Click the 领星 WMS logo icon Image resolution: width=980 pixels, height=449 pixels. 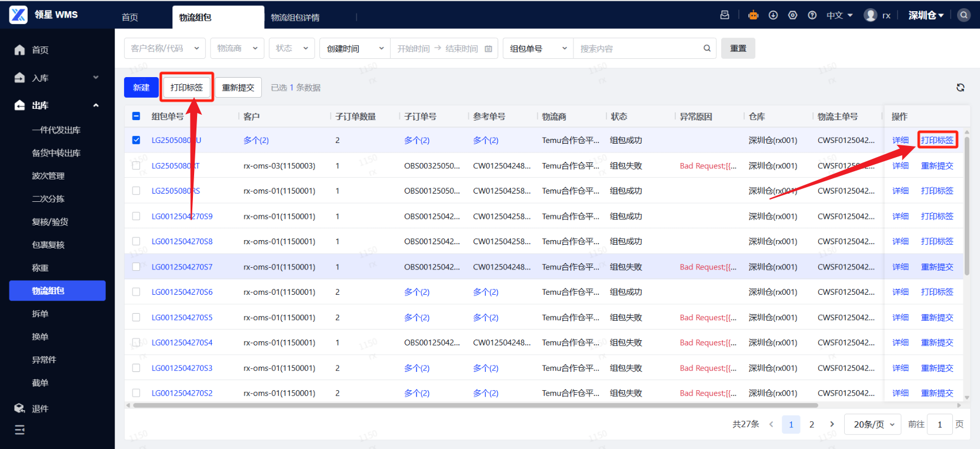point(19,15)
